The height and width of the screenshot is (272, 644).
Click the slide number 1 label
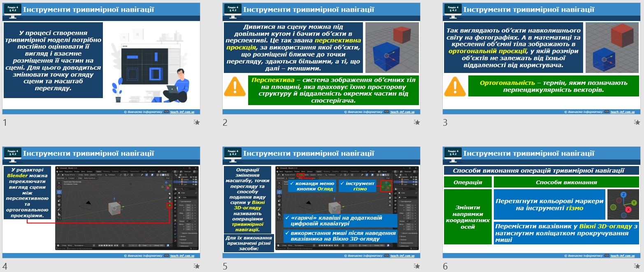pos(5,122)
